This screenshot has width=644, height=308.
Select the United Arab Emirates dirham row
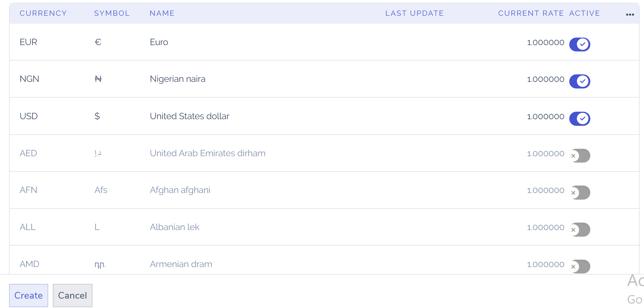[208, 153]
